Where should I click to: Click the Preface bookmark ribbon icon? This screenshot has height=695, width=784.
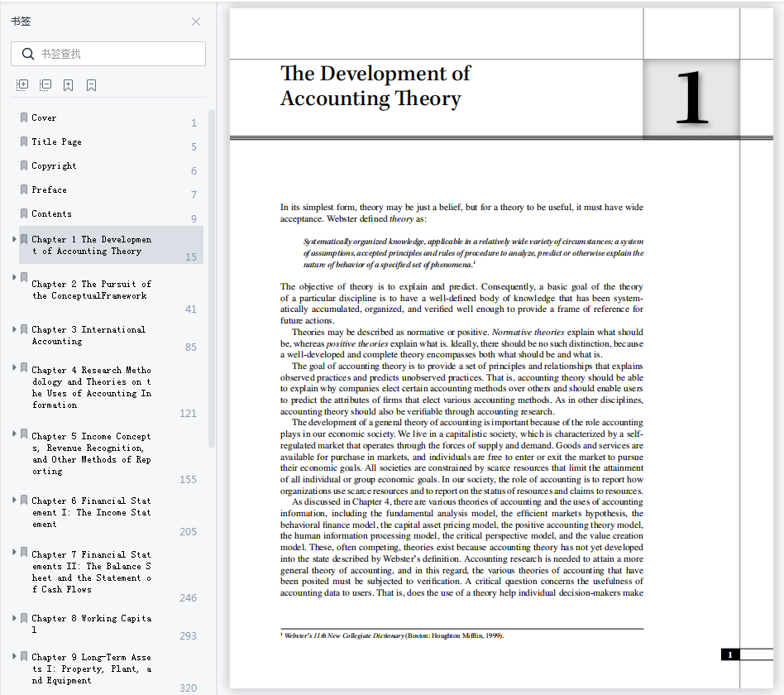[23, 189]
